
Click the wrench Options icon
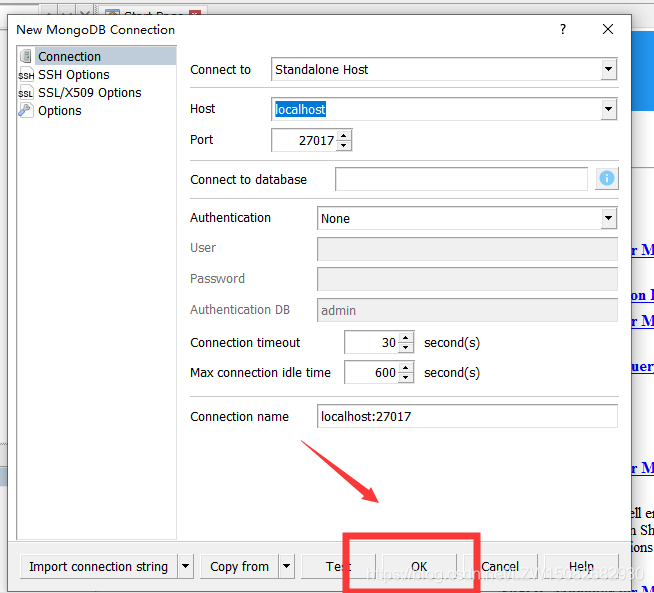25,111
